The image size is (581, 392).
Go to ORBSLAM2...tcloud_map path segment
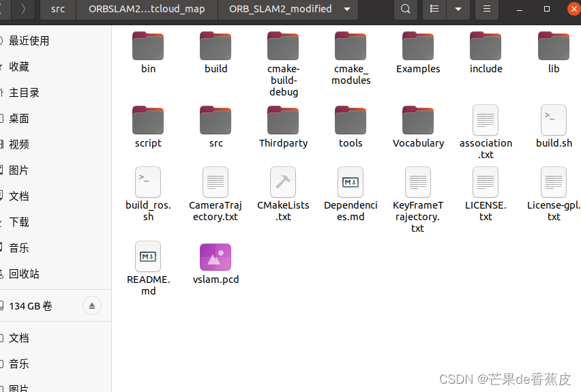[x=147, y=9]
